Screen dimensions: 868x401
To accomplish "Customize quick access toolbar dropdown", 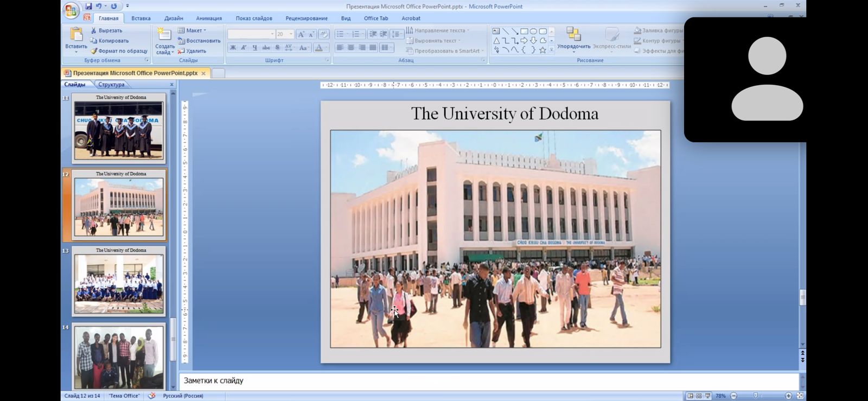I will [127, 6].
